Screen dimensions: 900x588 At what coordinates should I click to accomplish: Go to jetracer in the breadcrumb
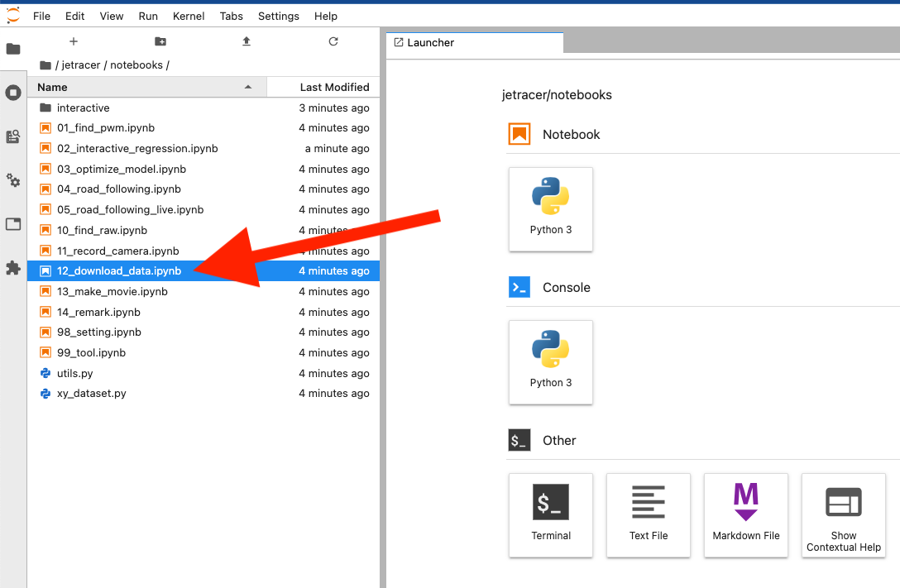click(x=81, y=65)
